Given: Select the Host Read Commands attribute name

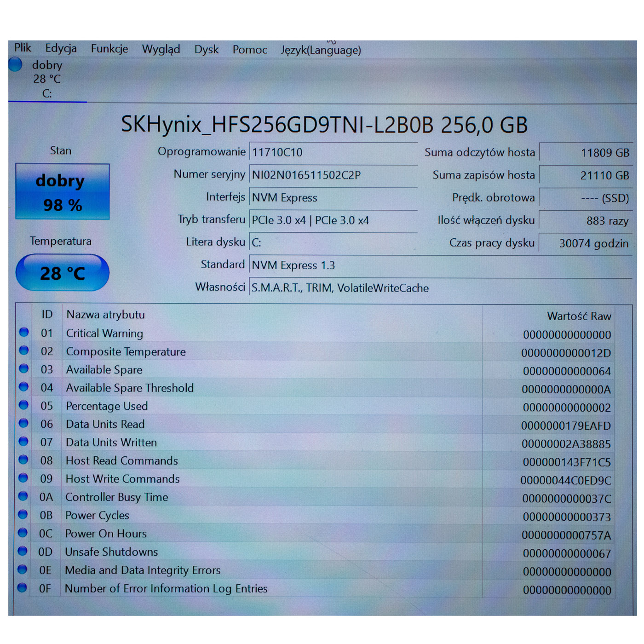Looking at the screenshot, I should 121,460.
